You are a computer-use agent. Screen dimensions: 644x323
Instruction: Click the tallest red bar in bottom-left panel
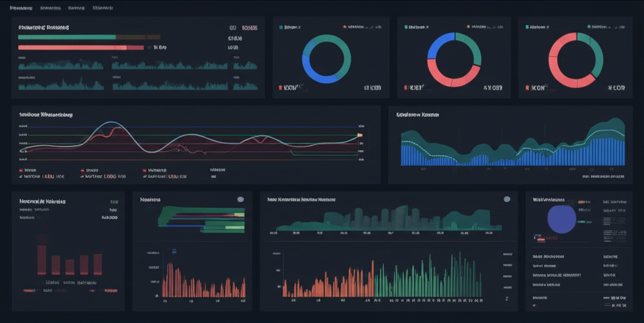(42, 259)
